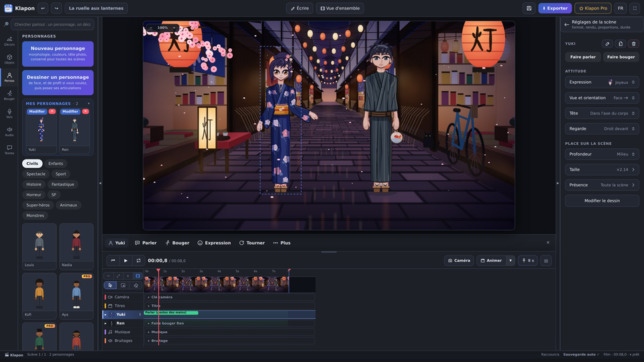This screenshot has width=644, height=362.
Task: Open the Expression Joyeux dropdown
Action: click(x=602, y=82)
